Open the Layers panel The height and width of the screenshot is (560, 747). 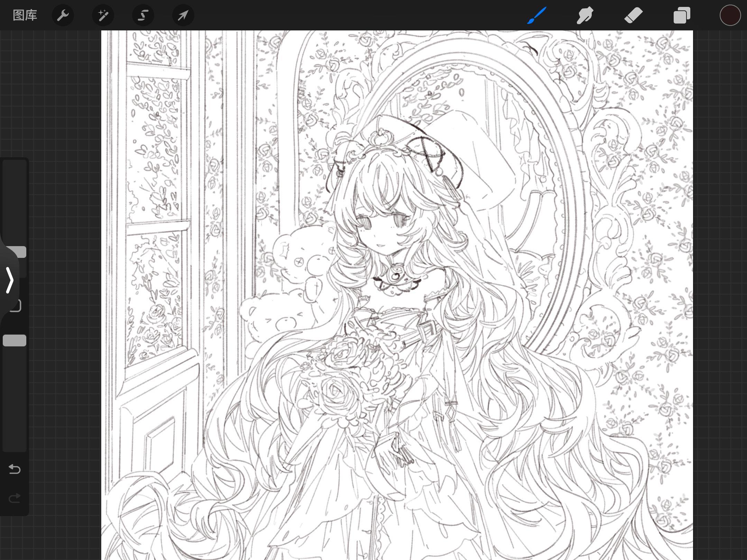(x=682, y=15)
